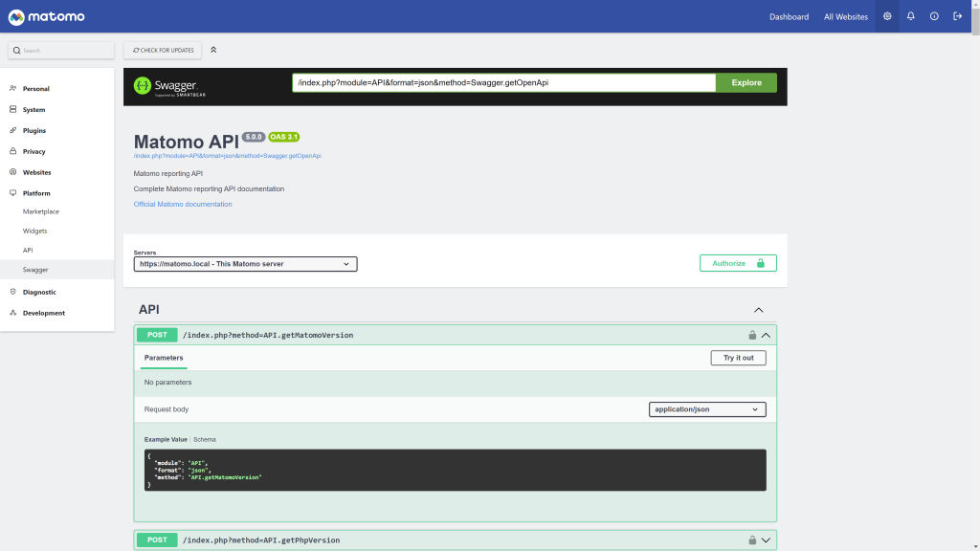Image resolution: width=980 pixels, height=551 pixels.
Task: Open the Marketplace sidebar item
Action: (x=41, y=211)
